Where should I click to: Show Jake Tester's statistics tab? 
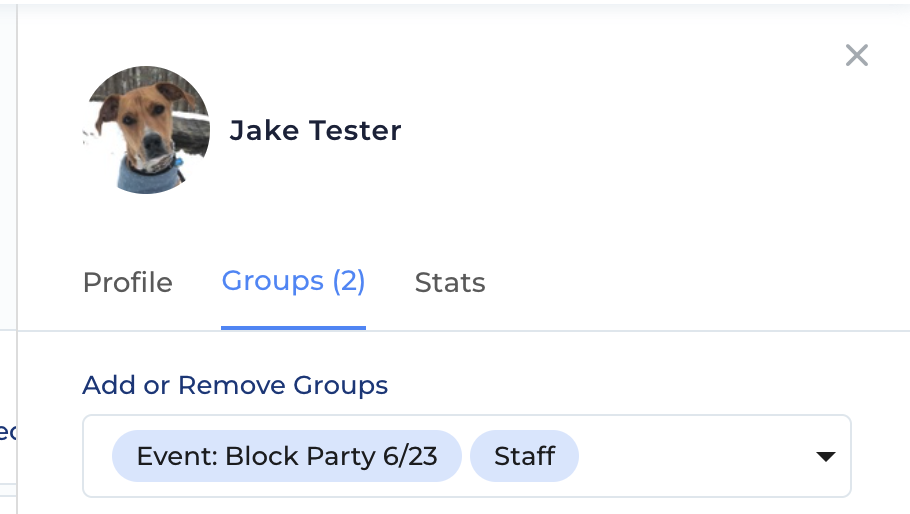point(450,283)
